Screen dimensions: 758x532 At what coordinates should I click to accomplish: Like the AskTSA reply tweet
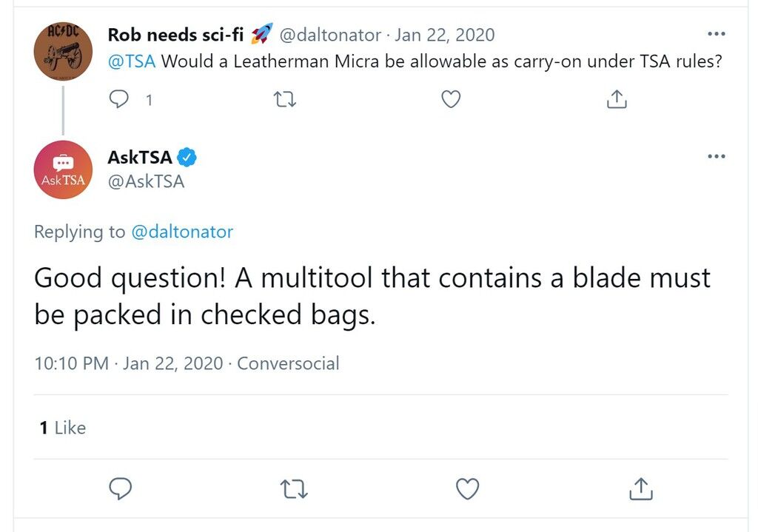pos(468,488)
